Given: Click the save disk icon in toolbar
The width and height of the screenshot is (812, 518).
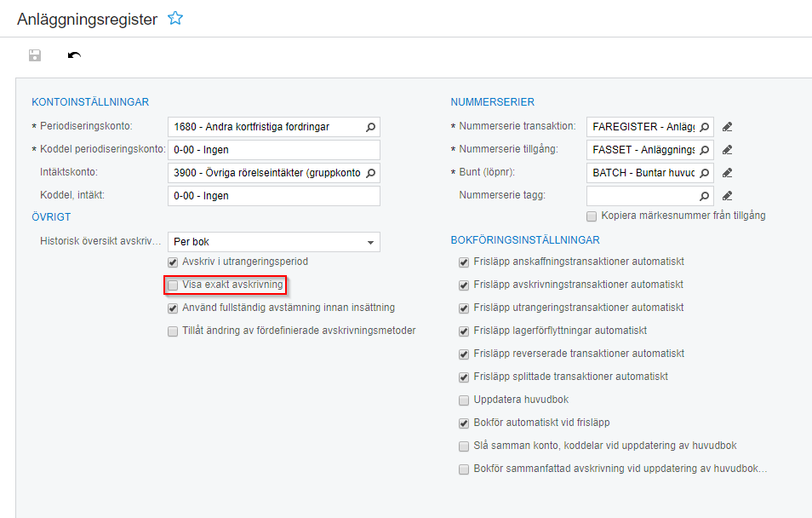Looking at the screenshot, I should [35, 56].
